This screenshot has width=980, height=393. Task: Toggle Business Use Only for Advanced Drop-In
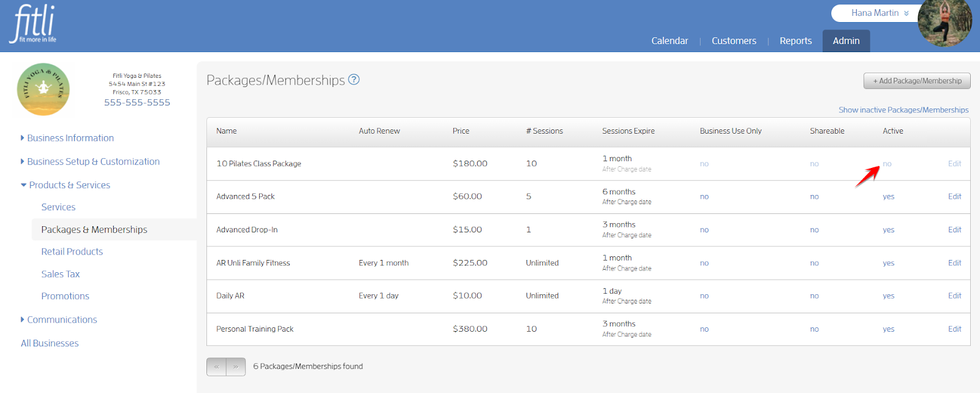pos(704,230)
